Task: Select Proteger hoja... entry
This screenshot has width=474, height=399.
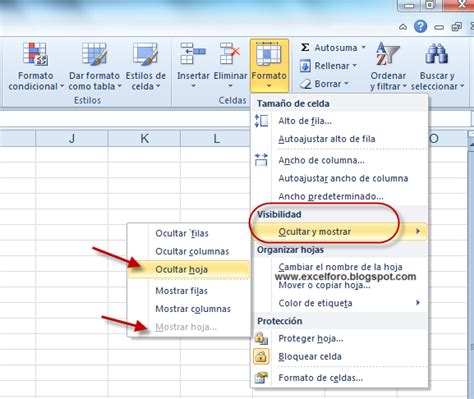Action: (339, 338)
